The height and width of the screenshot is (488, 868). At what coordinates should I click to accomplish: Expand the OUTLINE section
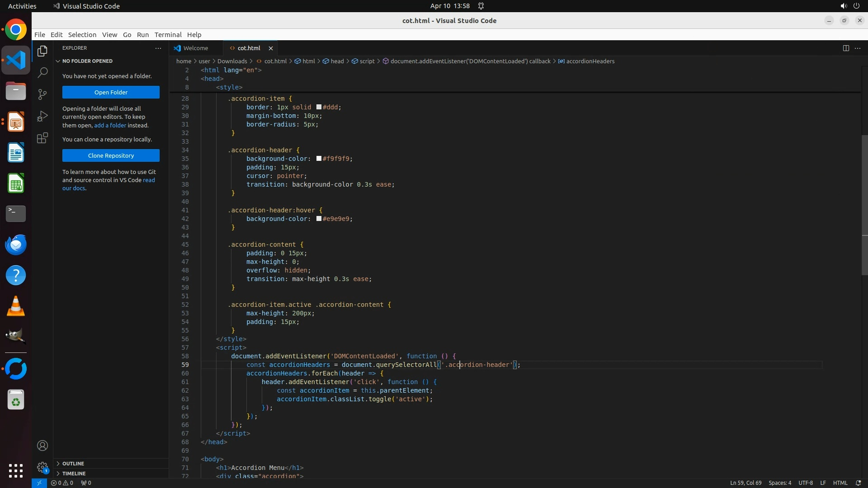73,464
